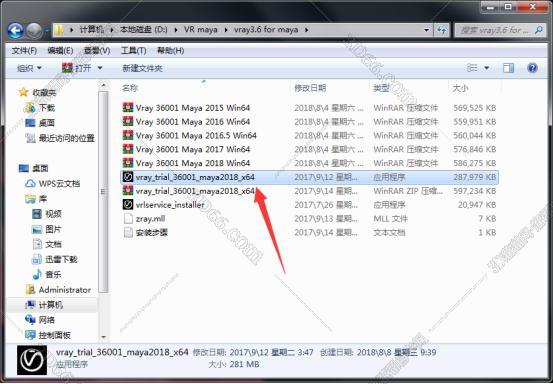
Task: Open the 文件(F) menu
Action: click(24, 51)
